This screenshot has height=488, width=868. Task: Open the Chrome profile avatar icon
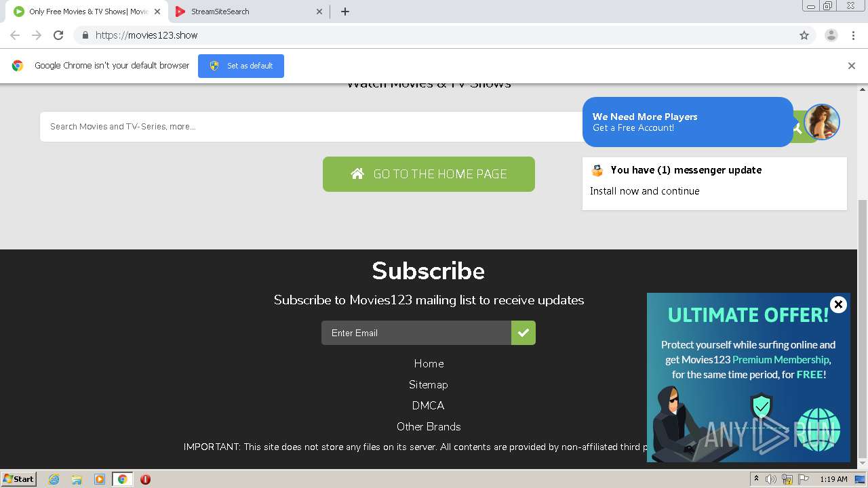[x=831, y=35]
